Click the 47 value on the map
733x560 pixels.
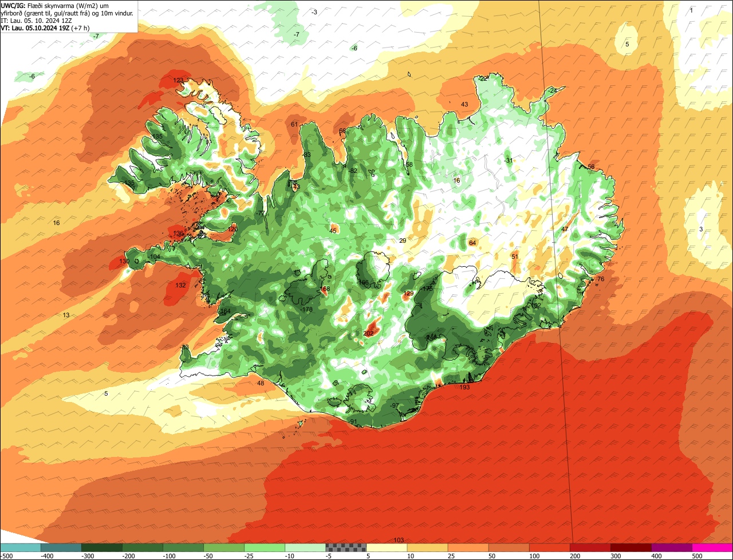click(x=565, y=229)
